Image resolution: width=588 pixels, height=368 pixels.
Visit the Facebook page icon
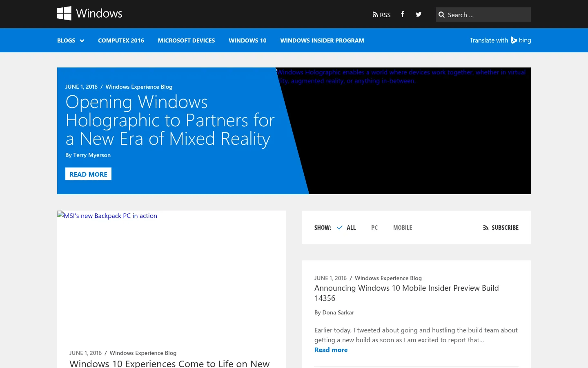pos(403,14)
